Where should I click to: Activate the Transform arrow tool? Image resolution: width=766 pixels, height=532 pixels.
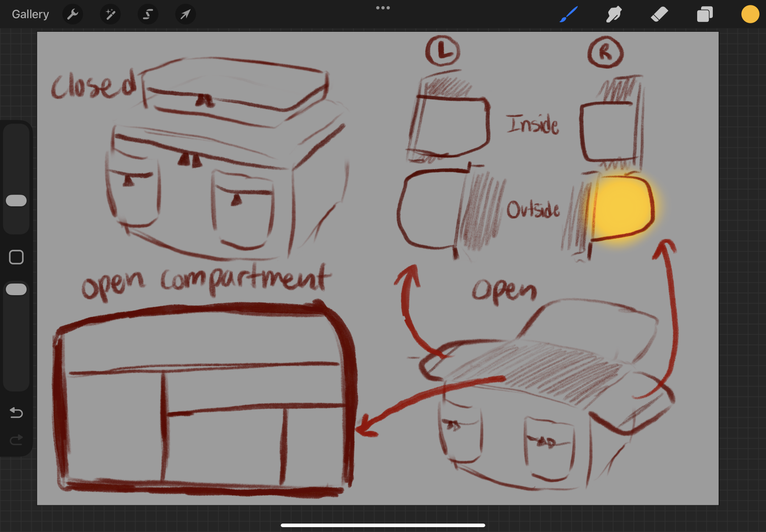[185, 14]
